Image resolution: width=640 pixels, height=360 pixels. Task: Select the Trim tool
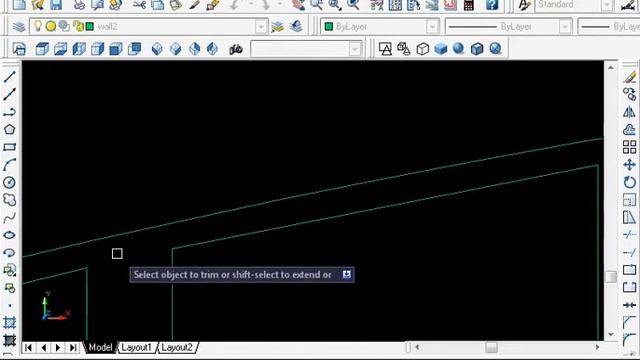pyautogui.click(x=630, y=235)
